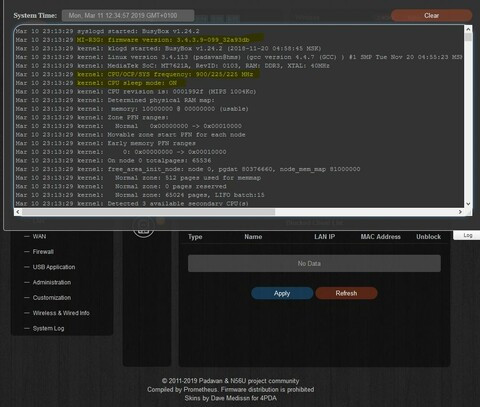
Task: Click the Log tab at right edge
Action: point(467,235)
